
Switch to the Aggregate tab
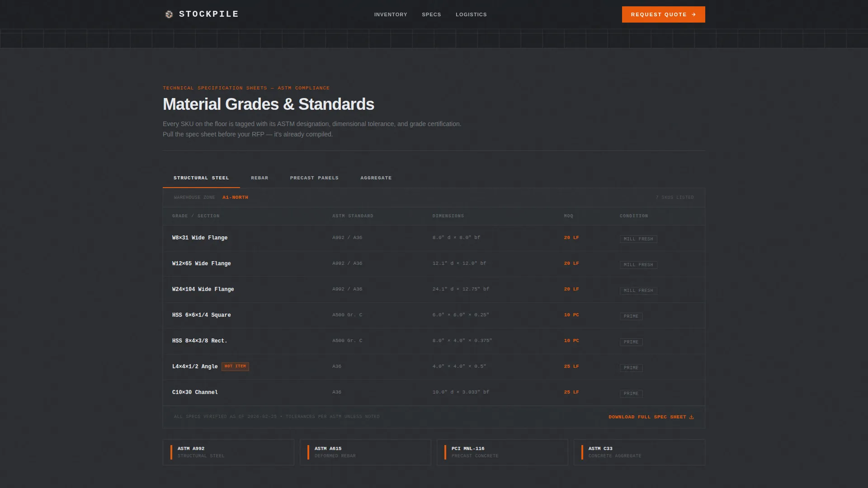tap(376, 178)
